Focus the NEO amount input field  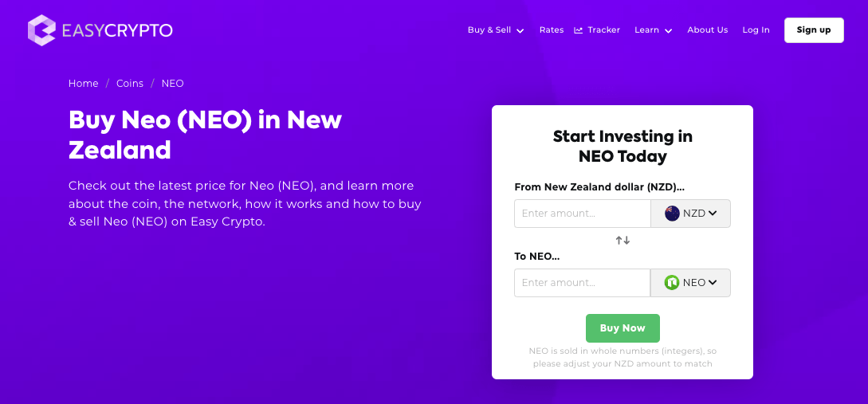(582, 283)
